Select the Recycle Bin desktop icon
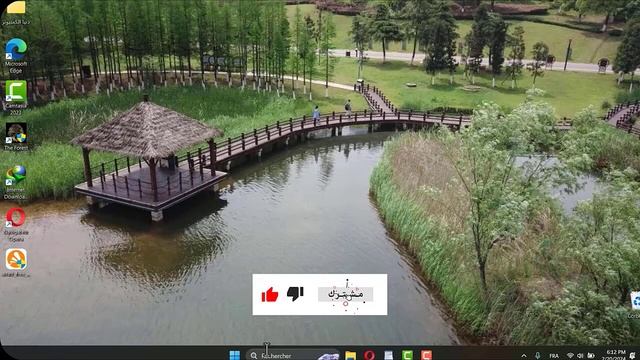640x360 pixels. click(635, 304)
